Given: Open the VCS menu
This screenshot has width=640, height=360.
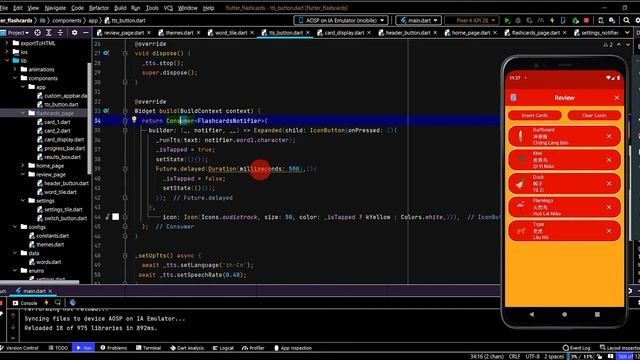Looking at the screenshot, I should click(168, 8).
